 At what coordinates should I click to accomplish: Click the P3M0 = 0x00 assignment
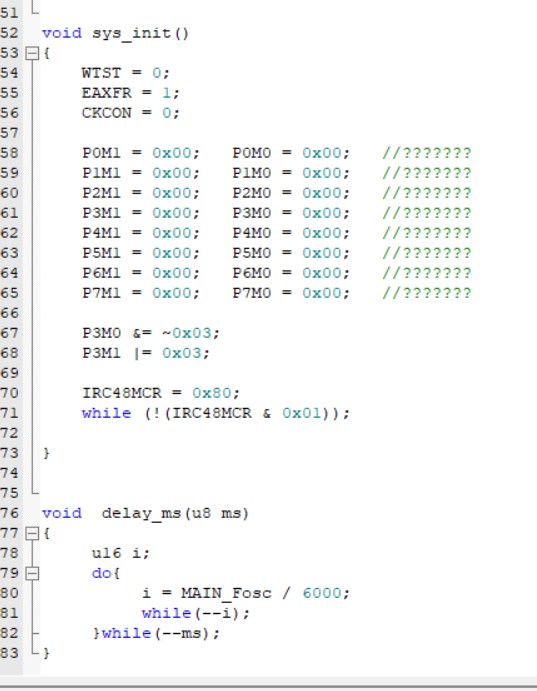click(291, 213)
